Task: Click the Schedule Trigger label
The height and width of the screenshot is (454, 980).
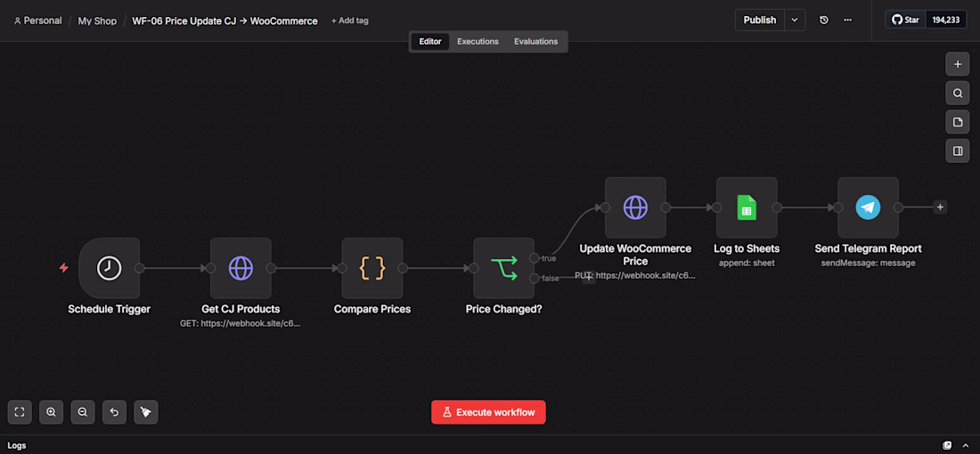Action: click(110, 309)
